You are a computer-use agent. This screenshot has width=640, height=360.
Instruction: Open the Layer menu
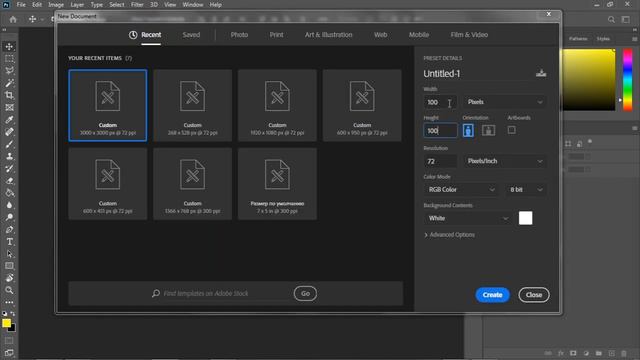point(77,5)
